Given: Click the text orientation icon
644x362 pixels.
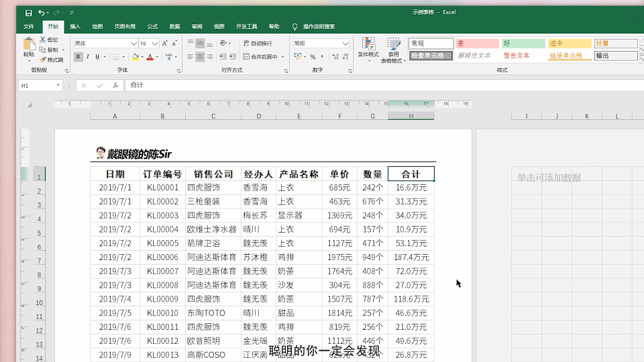Looking at the screenshot, I should tap(223, 43).
